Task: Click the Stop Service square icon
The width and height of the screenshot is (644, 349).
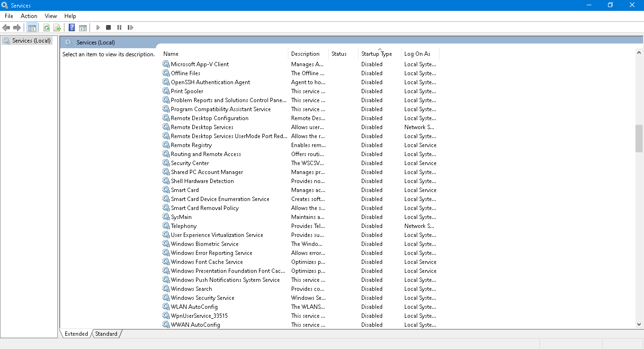Action: pyautogui.click(x=108, y=27)
